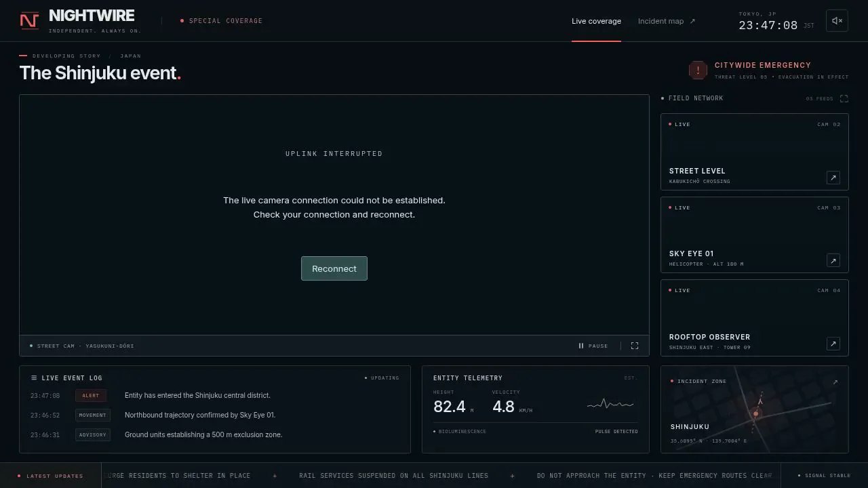The width and height of the screenshot is (868, 488).
Task: Pause the main street cam feed
Action: 593,346
